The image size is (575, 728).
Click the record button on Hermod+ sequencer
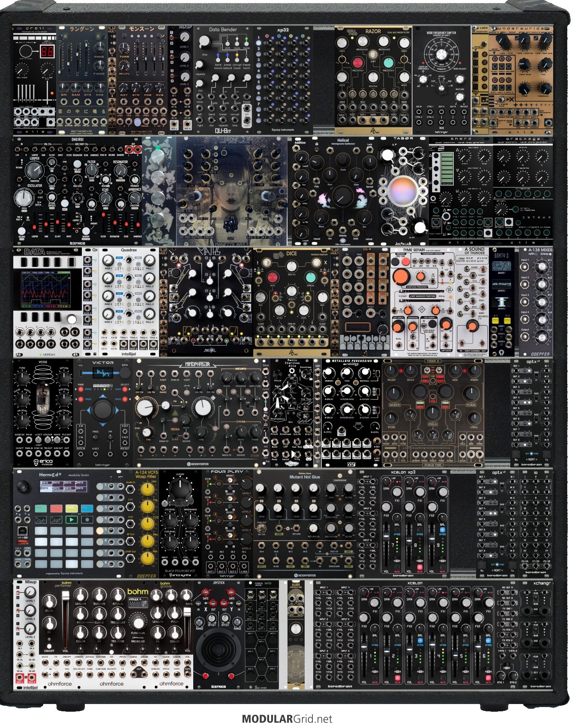click(87, 520)
